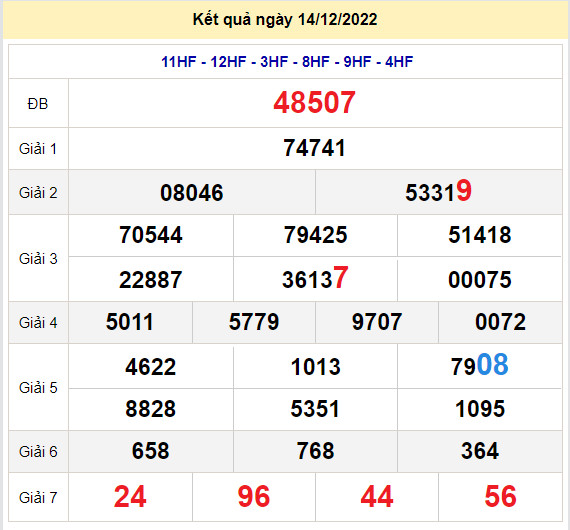Select the Giải 1 number 74741

(x=314, y=148)
